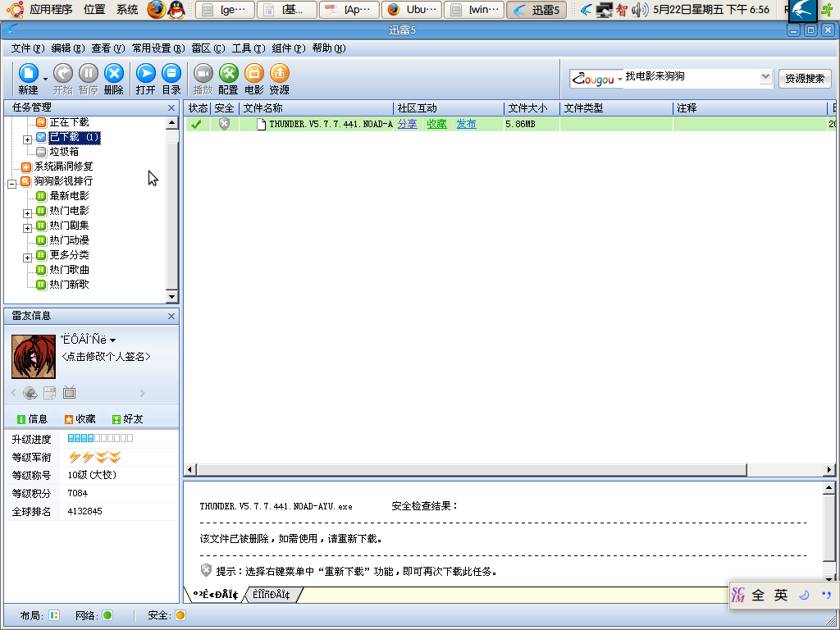Click the SCIM input method icon
The height and width of the screenshot is (630, 840).
point(738,596)
